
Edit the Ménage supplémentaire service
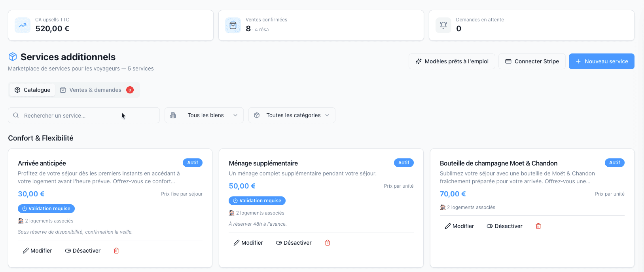point(248,243)
